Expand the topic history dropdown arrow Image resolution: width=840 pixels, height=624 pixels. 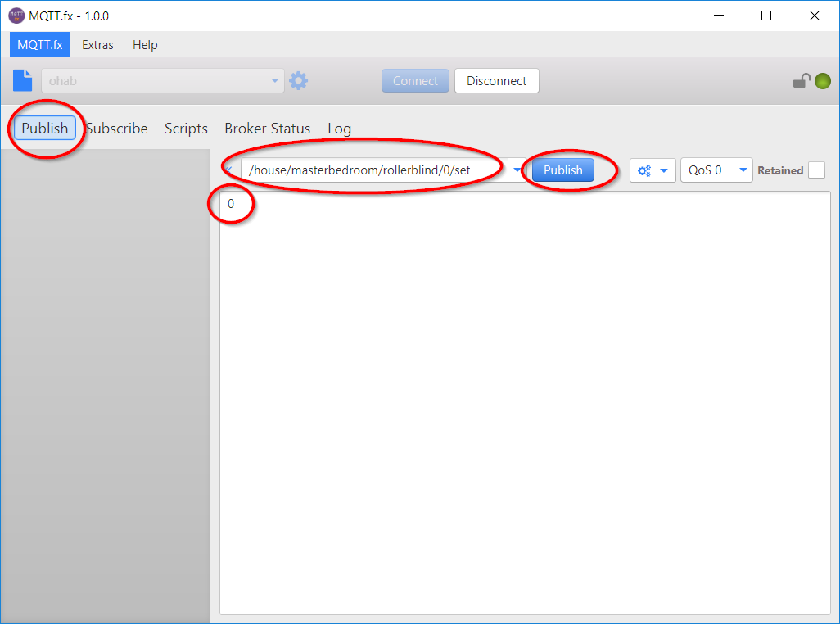[x=517, y=170]
